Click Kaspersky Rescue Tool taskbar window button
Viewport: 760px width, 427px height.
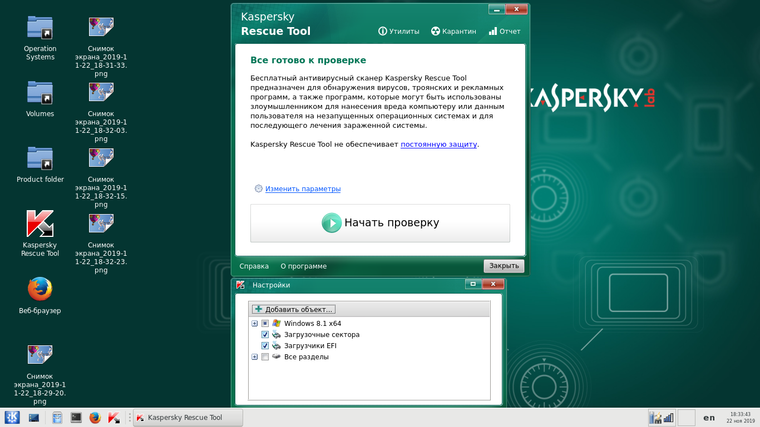coord(188,417)
